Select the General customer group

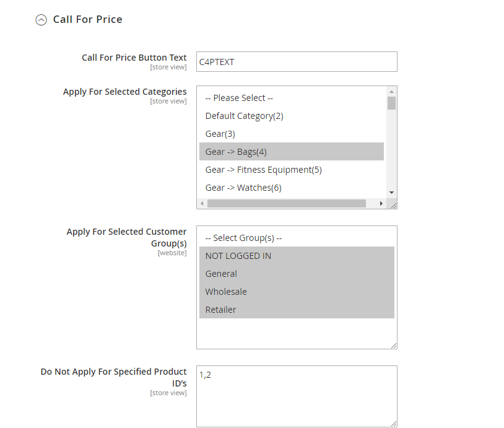click(297, 274)
